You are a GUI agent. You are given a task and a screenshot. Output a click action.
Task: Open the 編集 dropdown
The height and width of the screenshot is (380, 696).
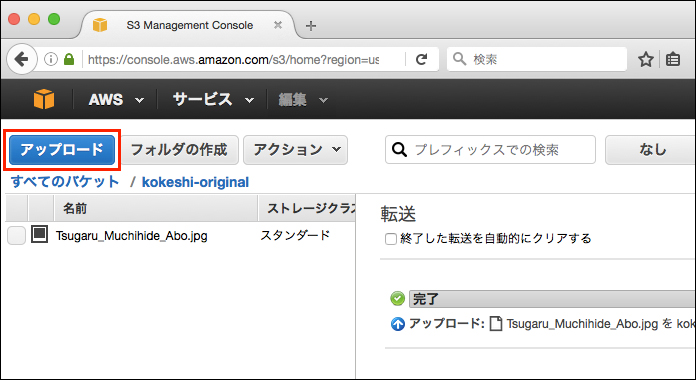303,100
